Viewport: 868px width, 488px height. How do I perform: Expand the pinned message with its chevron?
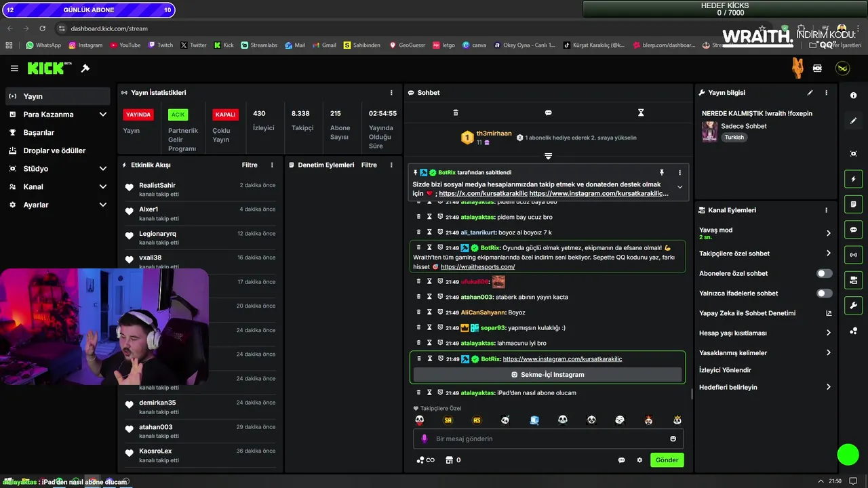pyautogui.click(x=679, y=187)
